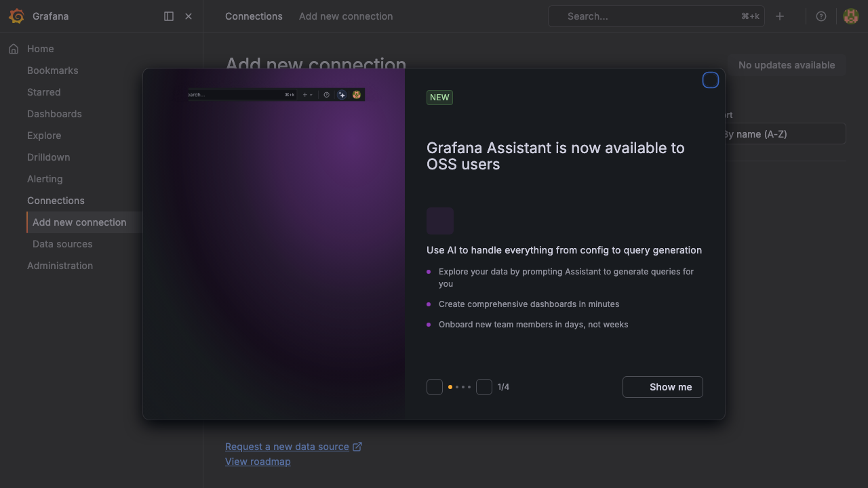Go to previous slide in announcement dialog
The height and width of the screenshot is (488, 868).
point(435,387)
